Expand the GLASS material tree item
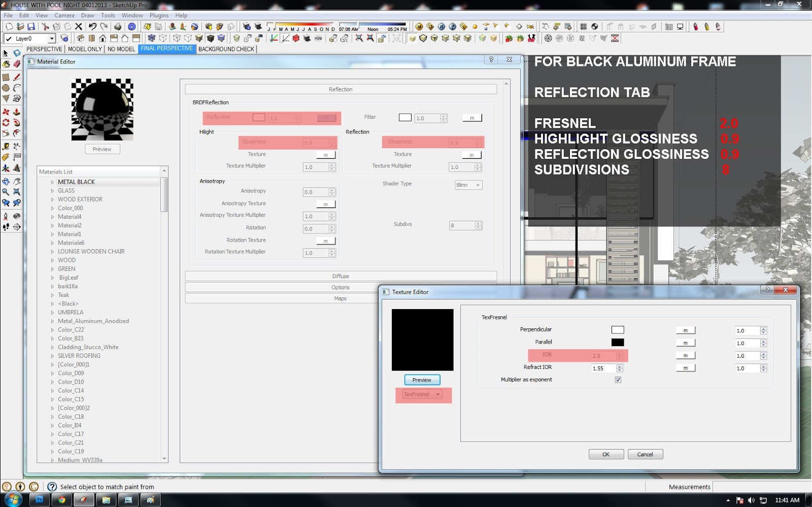The height and width of the screenshot is (507, 812). [52, 191]
